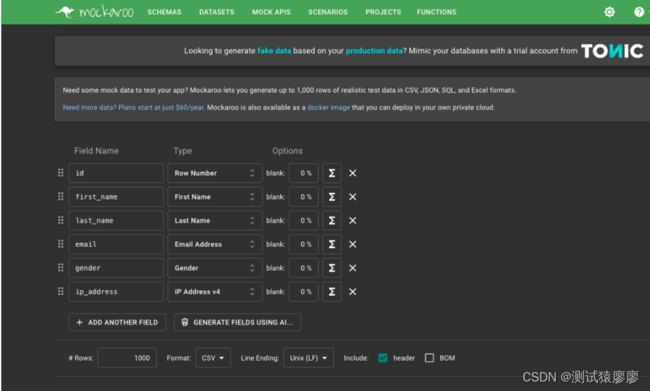Open the CSV format dropdown
The height and width of the screenshot is (391, 650).
click(x=213, y=358)
